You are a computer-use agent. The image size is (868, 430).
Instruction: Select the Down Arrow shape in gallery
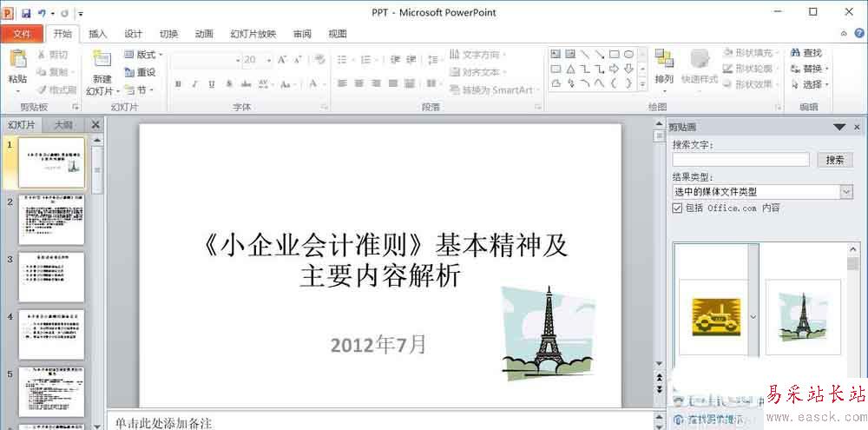pos(628,69)
